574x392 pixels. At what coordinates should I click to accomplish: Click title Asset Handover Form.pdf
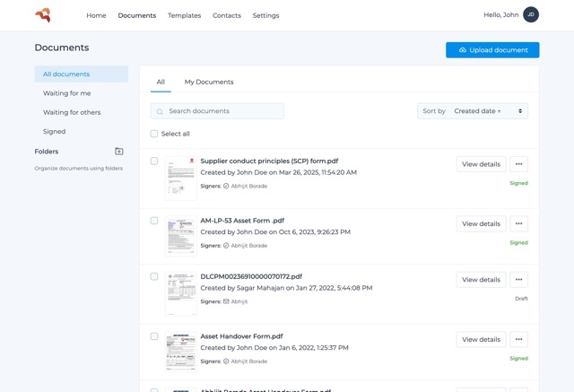point(241,336)
